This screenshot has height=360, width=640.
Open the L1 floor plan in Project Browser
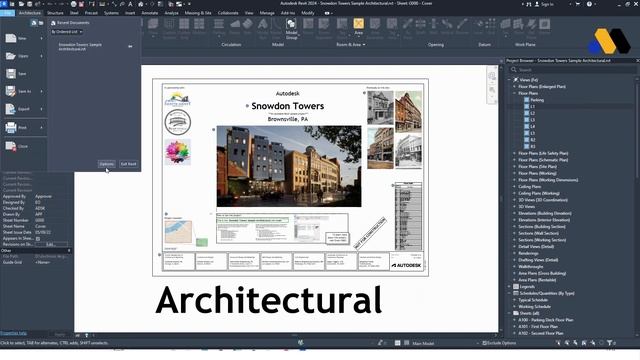point(532,107)
